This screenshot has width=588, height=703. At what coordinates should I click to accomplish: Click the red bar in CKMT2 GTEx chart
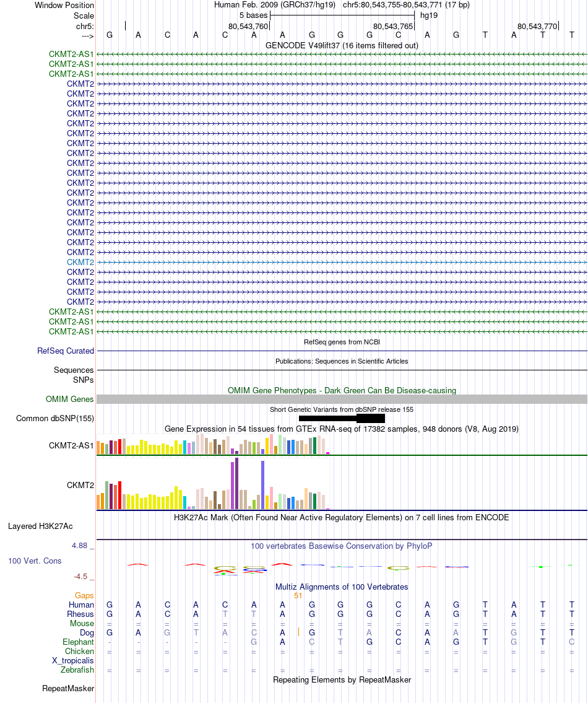(119, 496)
